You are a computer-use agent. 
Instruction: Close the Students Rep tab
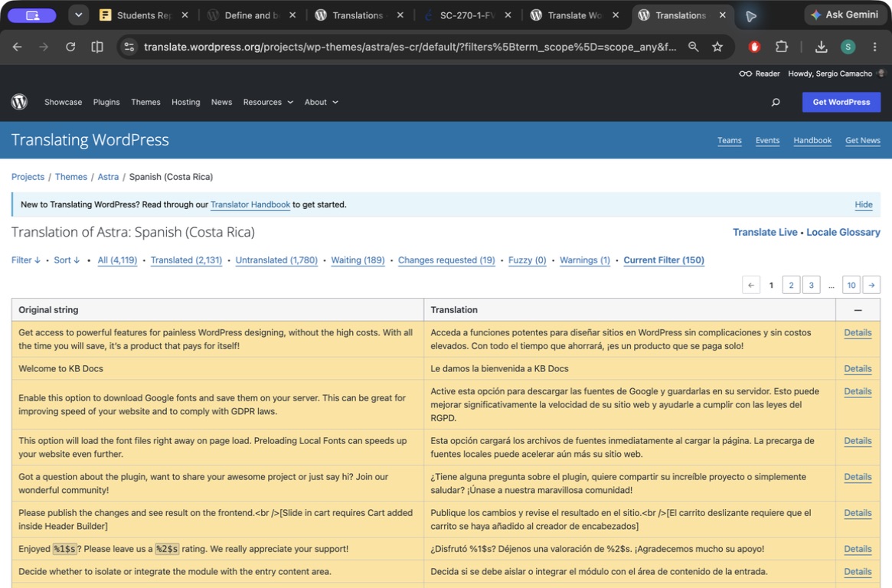185,15
